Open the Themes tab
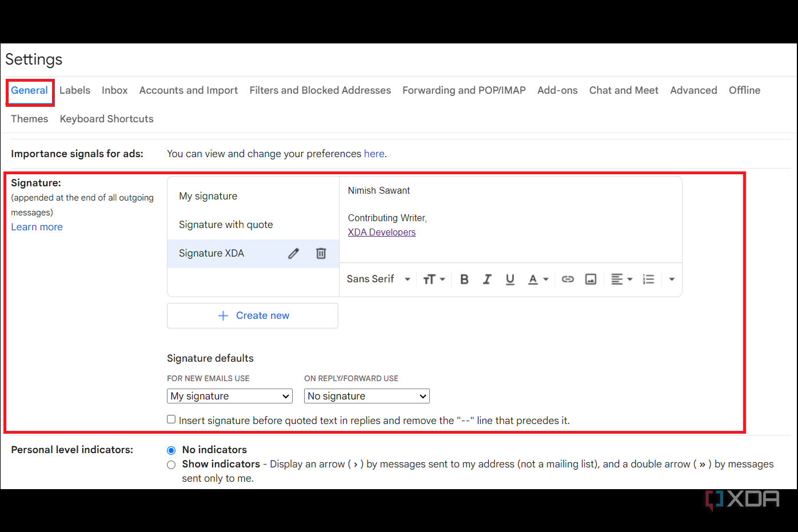 coord(30,119)
